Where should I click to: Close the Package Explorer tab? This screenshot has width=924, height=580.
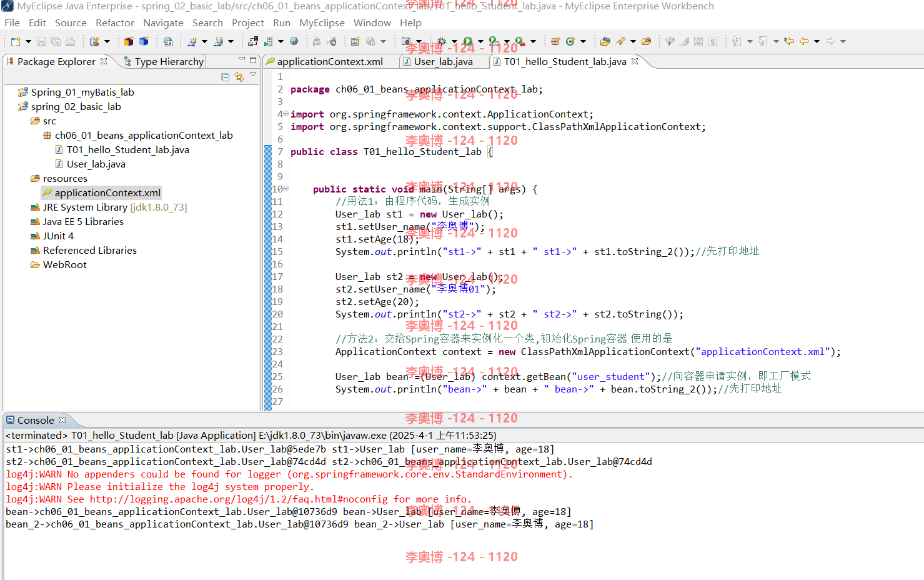pos(104,61)
